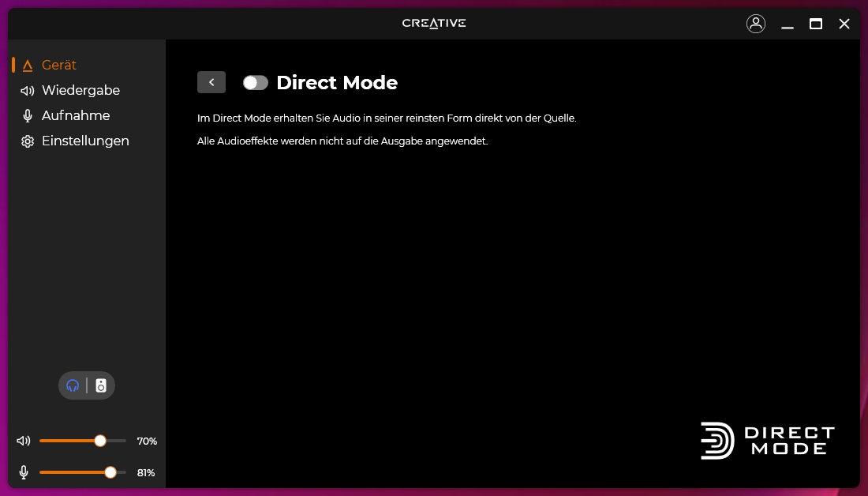Open the user account profile icon

click(x=755, y=24)
